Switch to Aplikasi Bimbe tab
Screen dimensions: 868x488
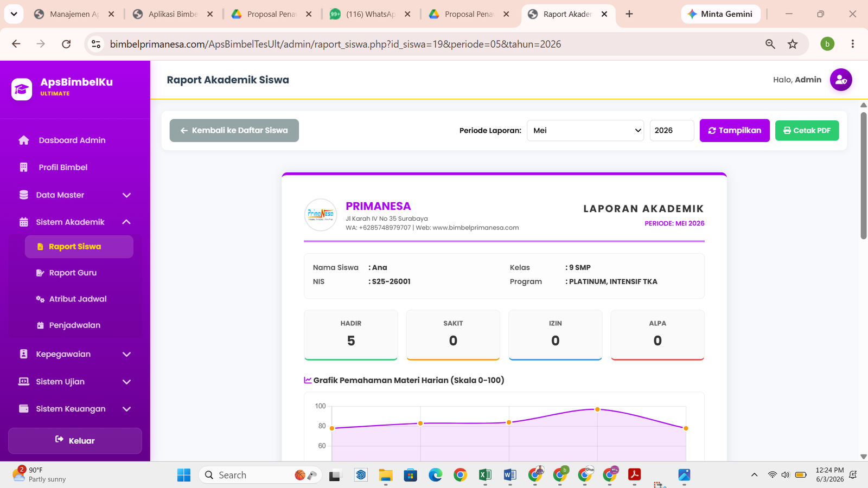coord(173,14)
